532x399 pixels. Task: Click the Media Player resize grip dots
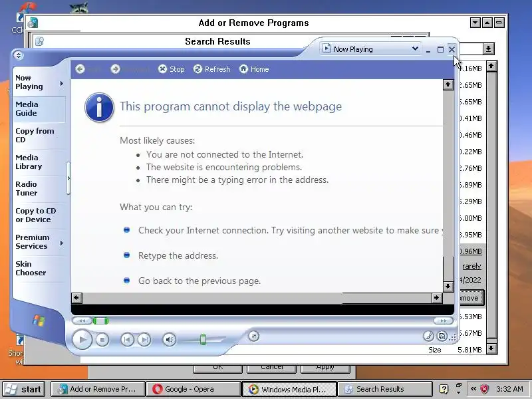(x=453, y=337)
